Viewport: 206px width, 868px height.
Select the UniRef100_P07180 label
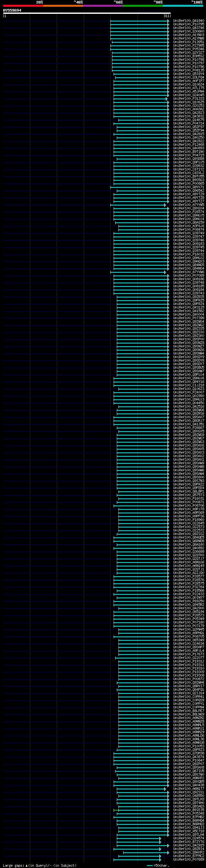189,622
